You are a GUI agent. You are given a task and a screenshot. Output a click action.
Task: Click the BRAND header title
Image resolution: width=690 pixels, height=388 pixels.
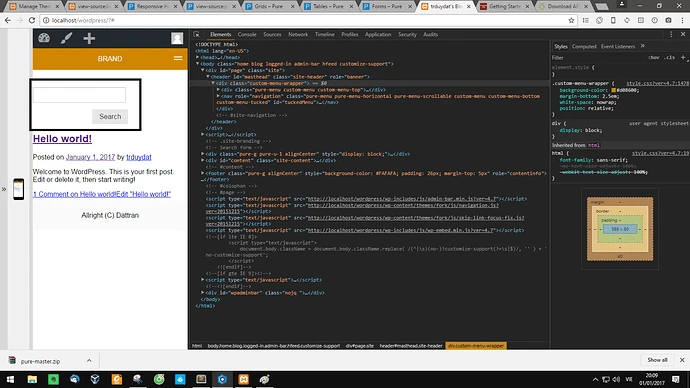point(110,59)
